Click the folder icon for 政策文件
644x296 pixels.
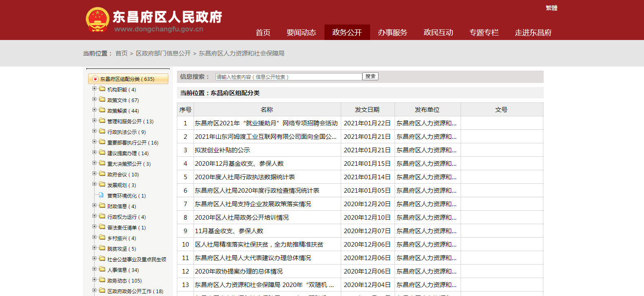point(102,99)
